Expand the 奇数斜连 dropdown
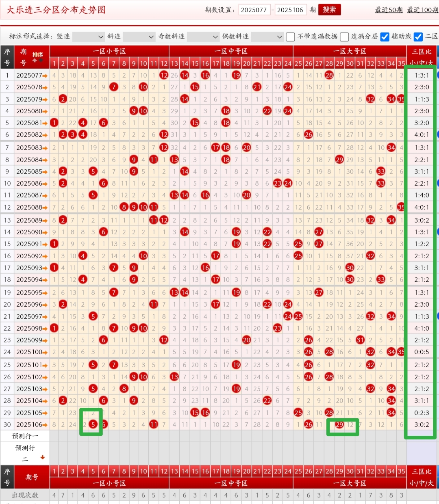 203,37
